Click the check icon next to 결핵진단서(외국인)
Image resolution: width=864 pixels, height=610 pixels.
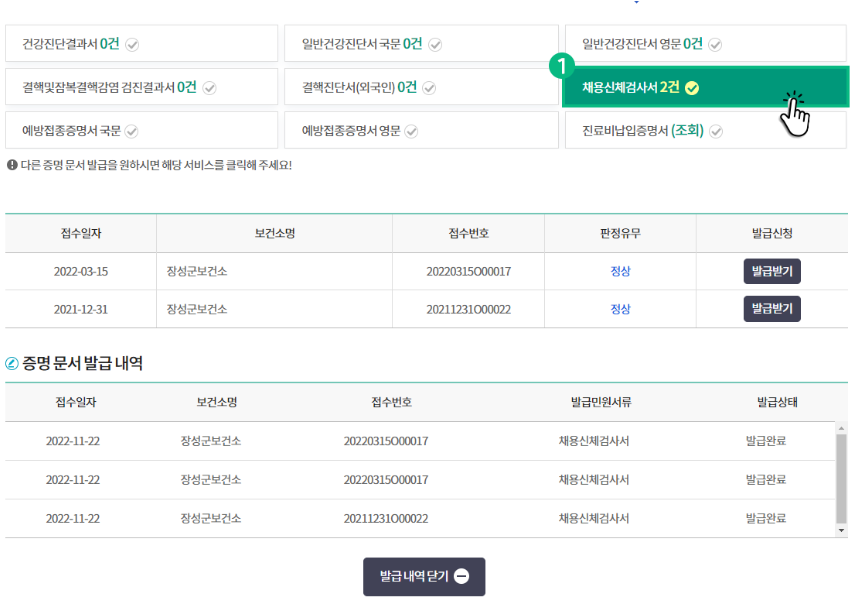point(428,86)
